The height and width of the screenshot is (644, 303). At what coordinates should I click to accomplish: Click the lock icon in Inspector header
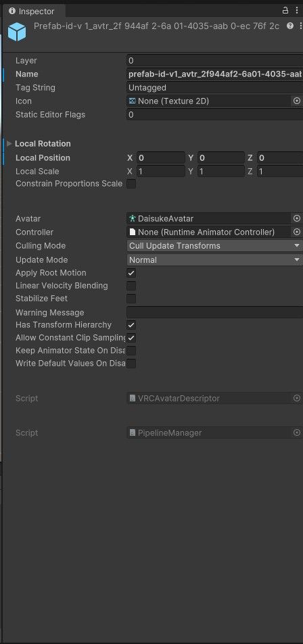(285, 11)
